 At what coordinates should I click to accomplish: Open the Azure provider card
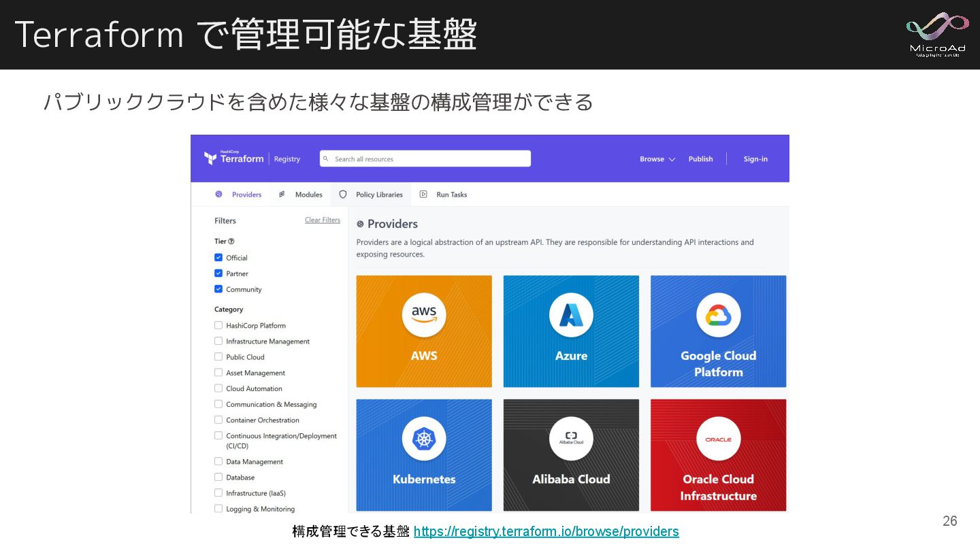(571, 331)
